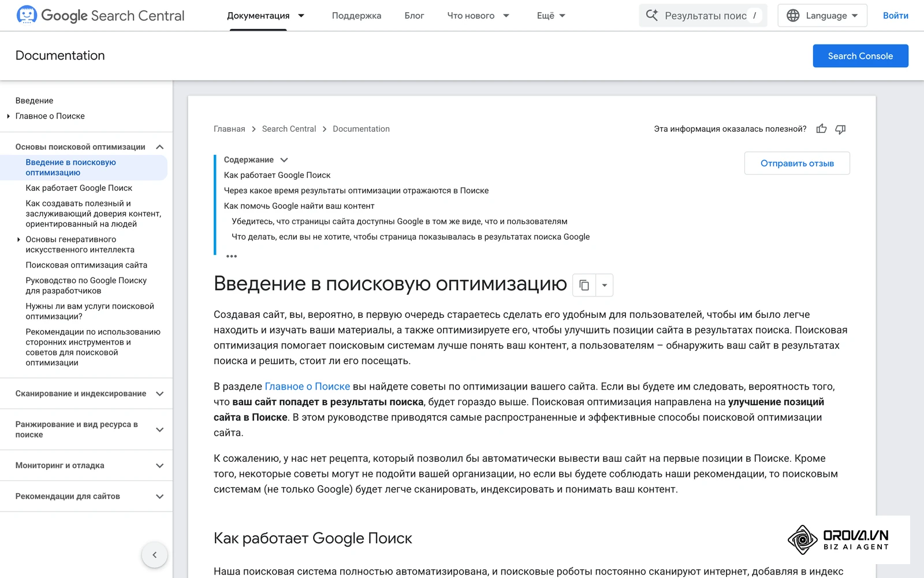The image size is (924, 578).
Task: Open the Language selector
Action: tap(822, 16)
